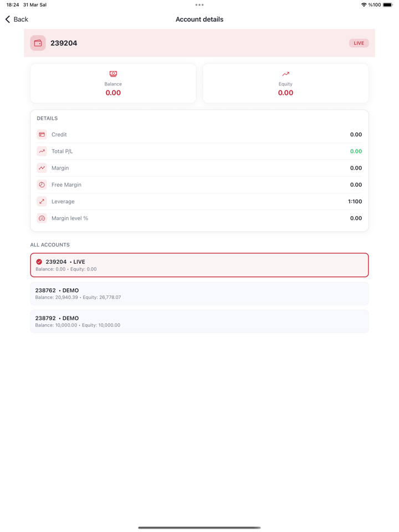Tap the wallet icon beside 239204

click(x=38, y=43)
